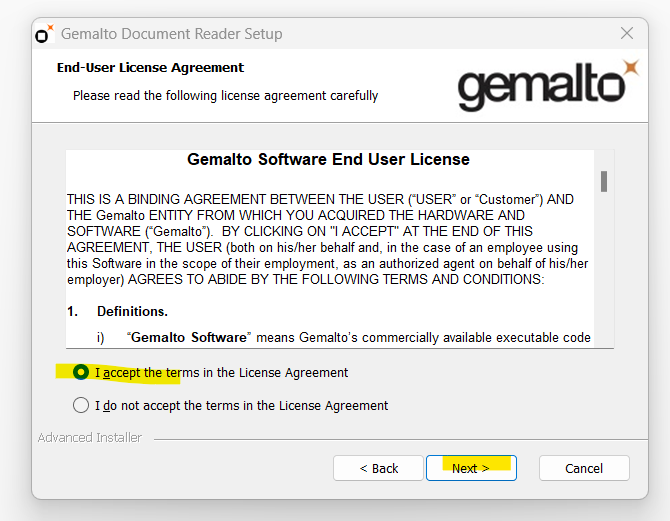The width and height of the screenshot is (670, 521).
Task: Click the scrollbar track below the thumb
Action: (604, 269)
